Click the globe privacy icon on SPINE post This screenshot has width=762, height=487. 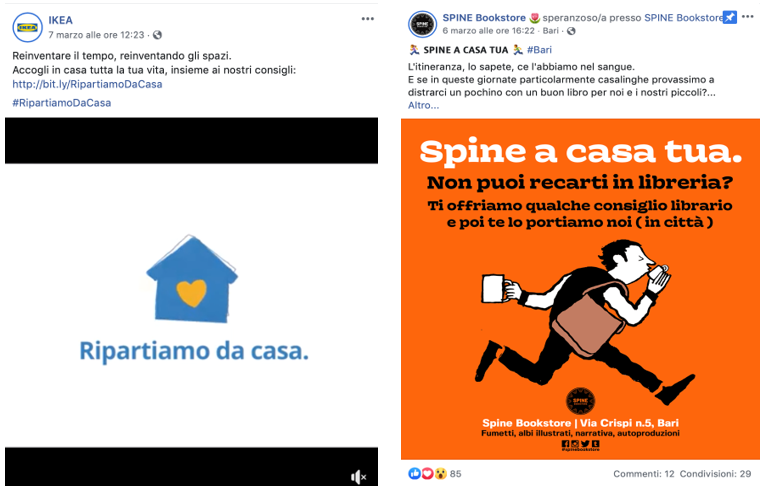pos(571,31)
